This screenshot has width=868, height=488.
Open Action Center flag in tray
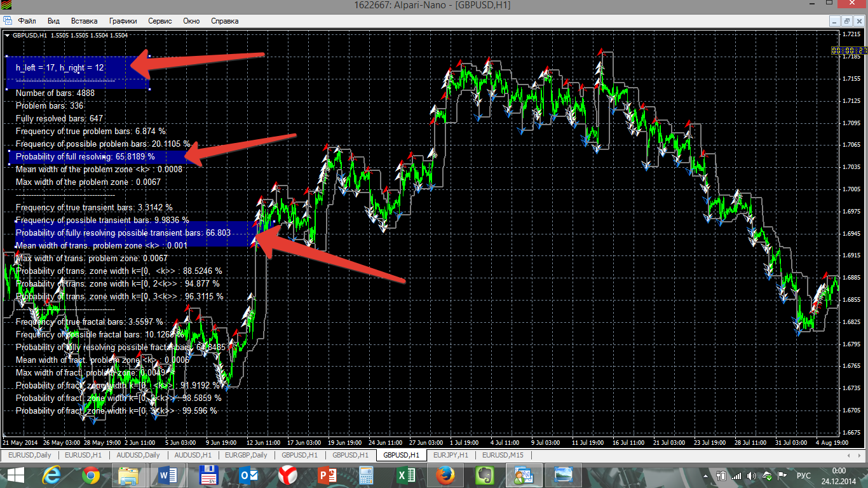coord(783,475)
